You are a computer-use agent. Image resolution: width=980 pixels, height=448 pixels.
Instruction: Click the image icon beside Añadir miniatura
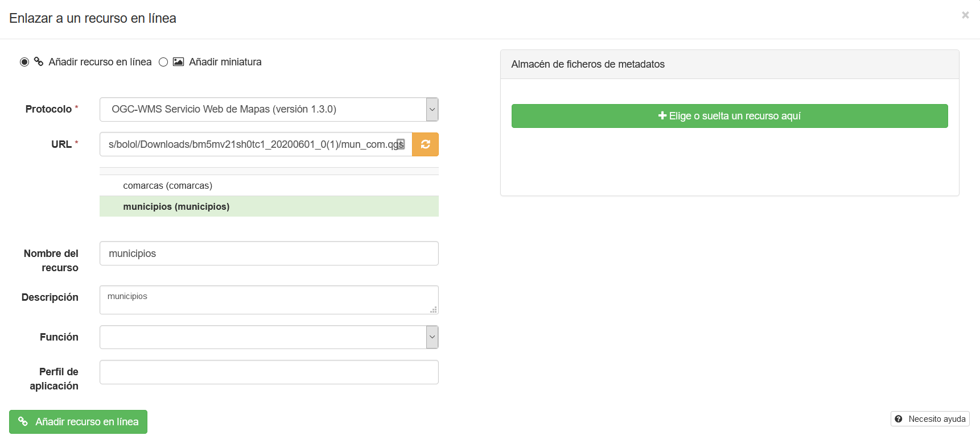(178, 61)
